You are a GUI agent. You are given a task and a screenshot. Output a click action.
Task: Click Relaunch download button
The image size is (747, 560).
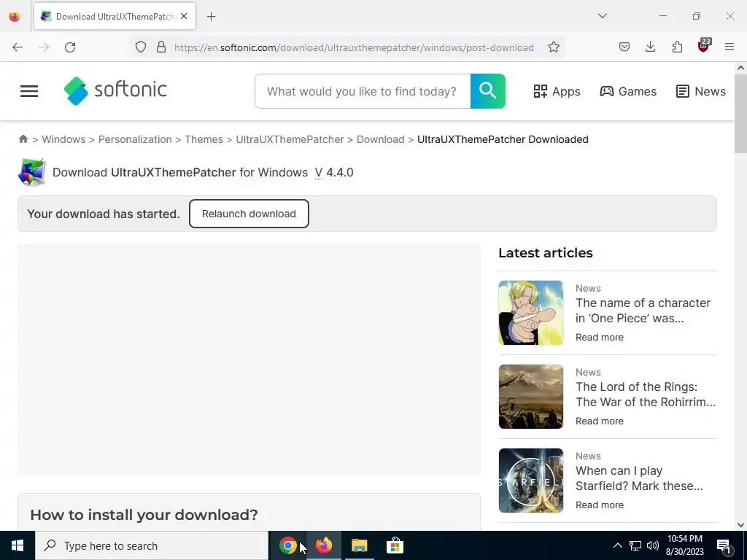(249, 214)
